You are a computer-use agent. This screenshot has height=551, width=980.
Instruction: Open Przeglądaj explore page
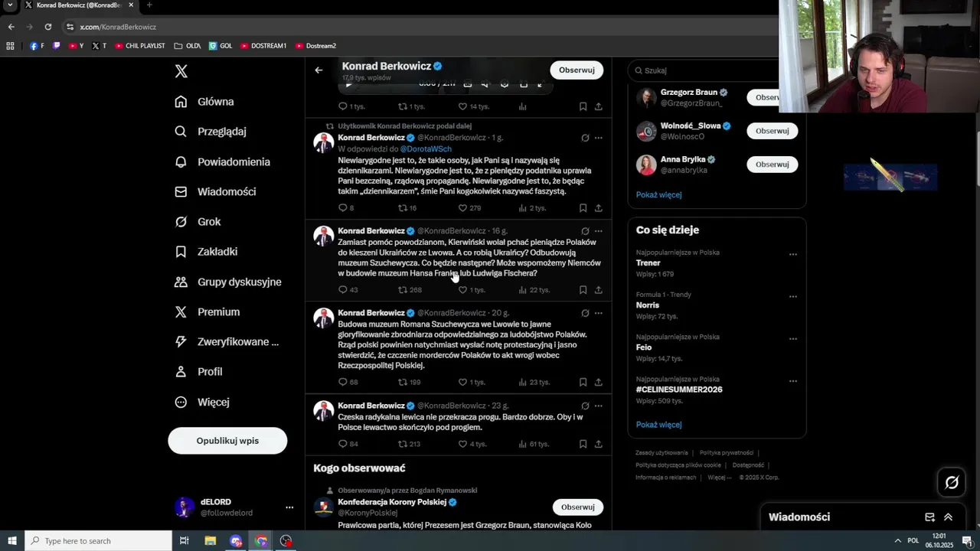point(211,132)
